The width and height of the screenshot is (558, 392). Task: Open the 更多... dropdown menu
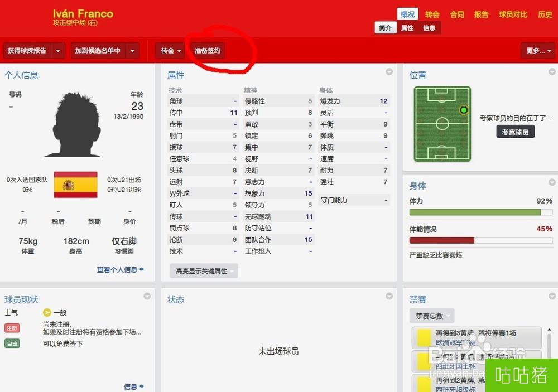538,51
